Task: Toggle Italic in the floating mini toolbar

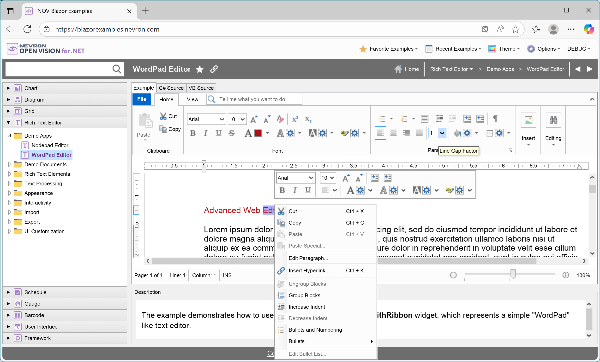Action: [x=295, y=190]
